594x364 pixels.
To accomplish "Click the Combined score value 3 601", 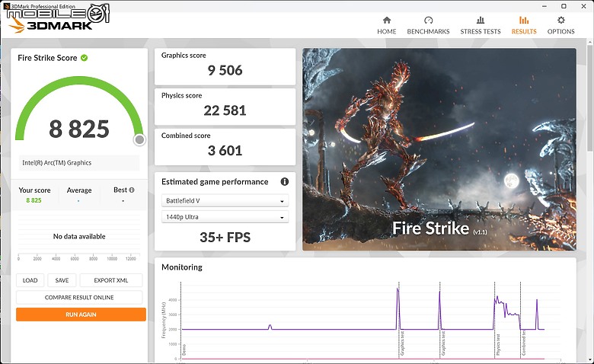I will click(225, 151).
